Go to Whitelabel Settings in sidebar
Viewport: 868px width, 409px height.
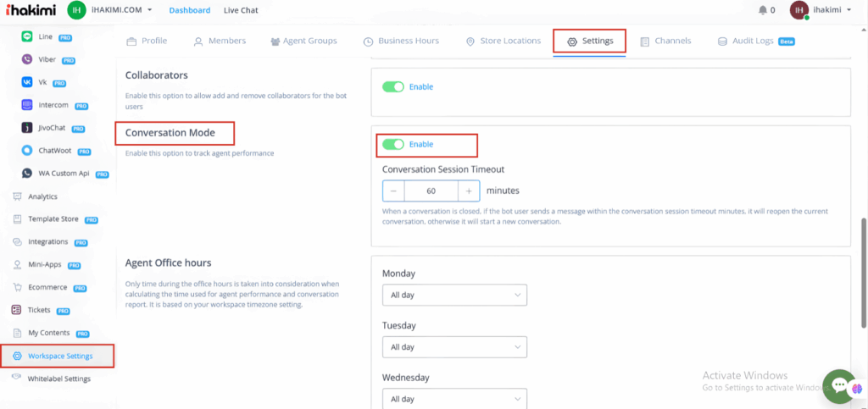[x=58, y=379]
